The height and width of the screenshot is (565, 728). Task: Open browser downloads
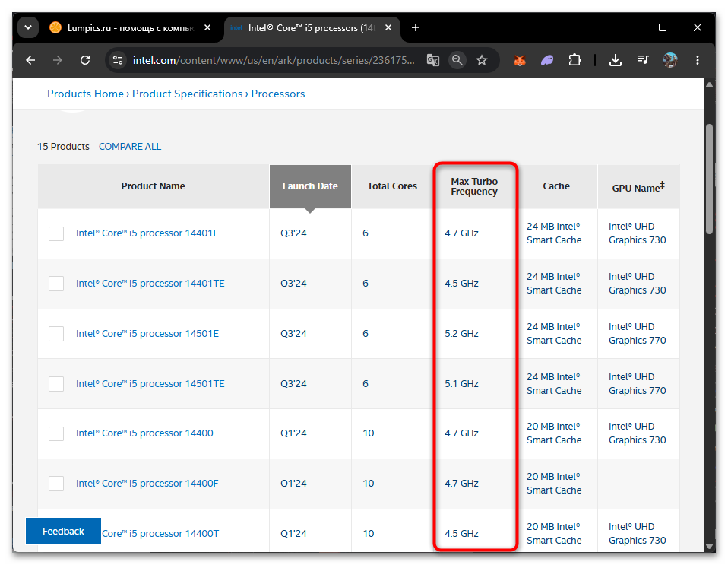coord(616,60)
